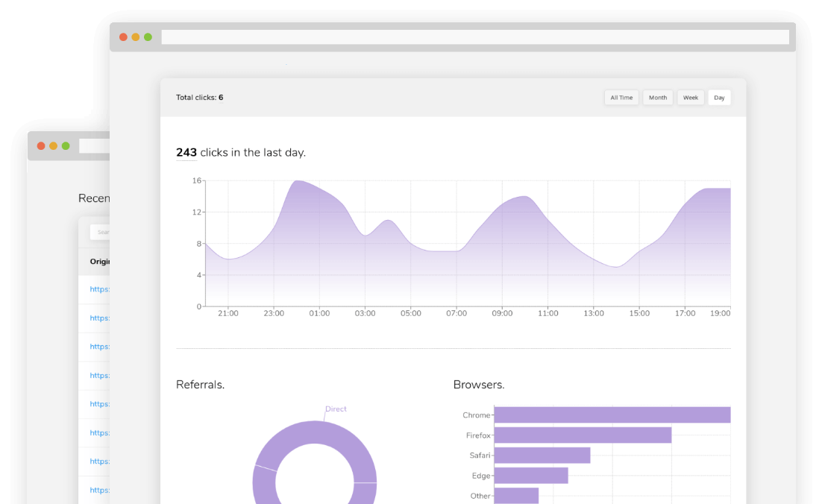The width and height of the screenshot is (822, 504).
Task: Click the 09:00 label on chart axis
Action: 502,313
